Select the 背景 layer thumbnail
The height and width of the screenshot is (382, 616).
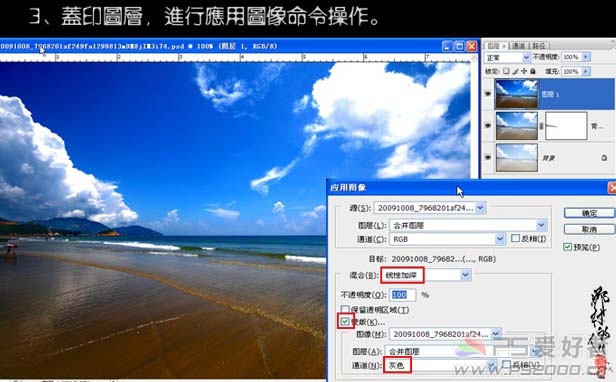click(x=516, y=158)
